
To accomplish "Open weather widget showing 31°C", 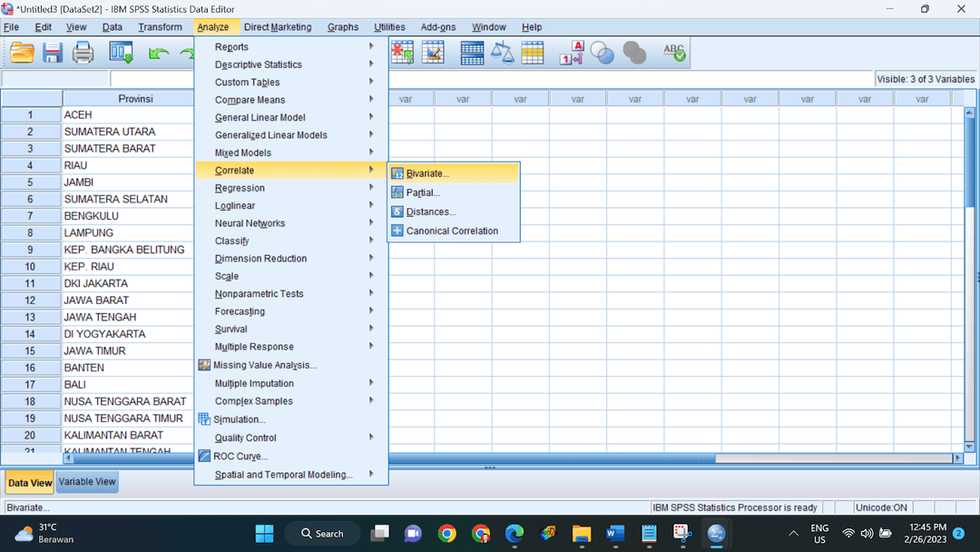I will pyautogui.click(x=44, y=533).
